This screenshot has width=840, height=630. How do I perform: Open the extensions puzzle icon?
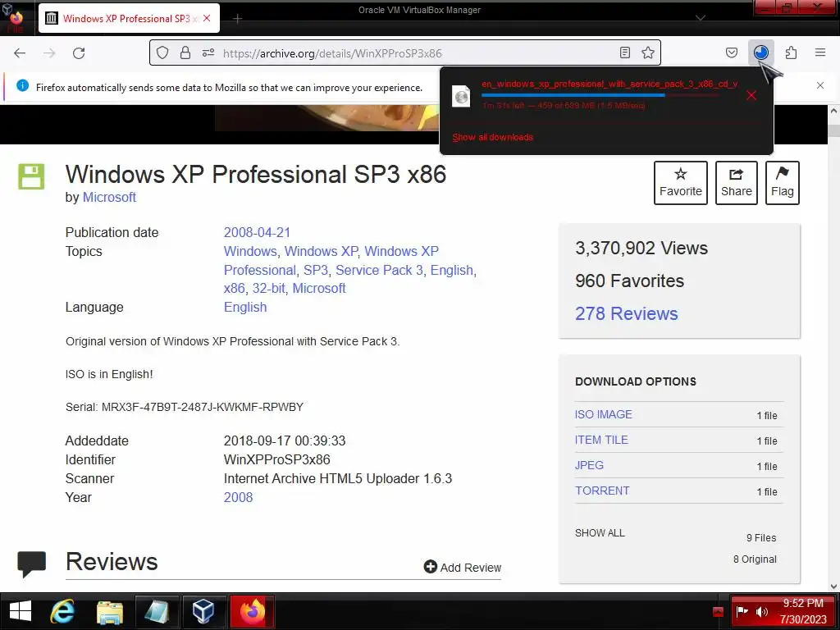click(791, 52)
